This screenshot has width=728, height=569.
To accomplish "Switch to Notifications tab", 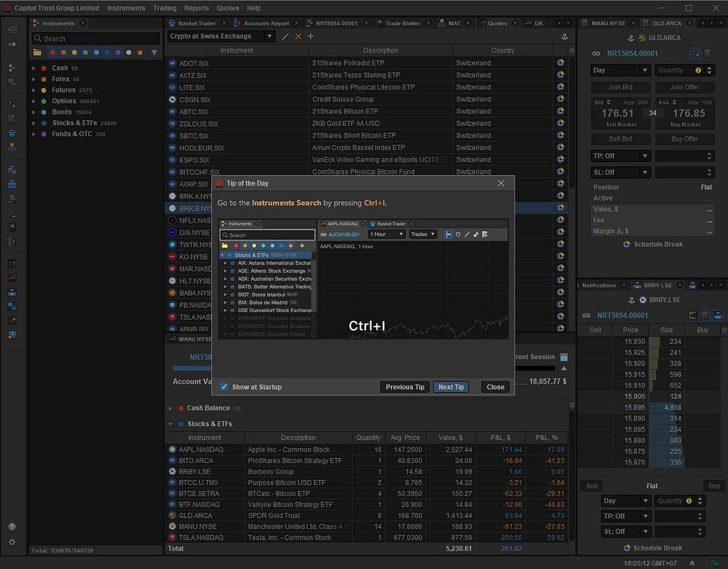I will point(599,285).
